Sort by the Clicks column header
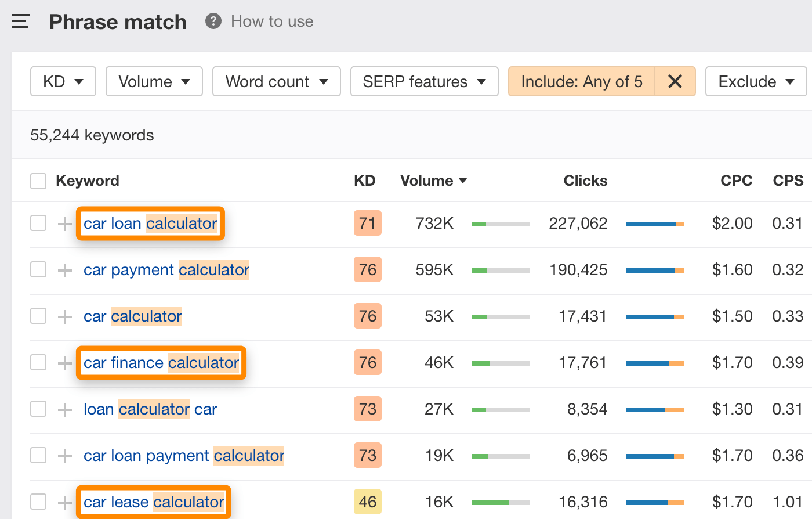Screen dimensions: 812x519 pos(585,181)
